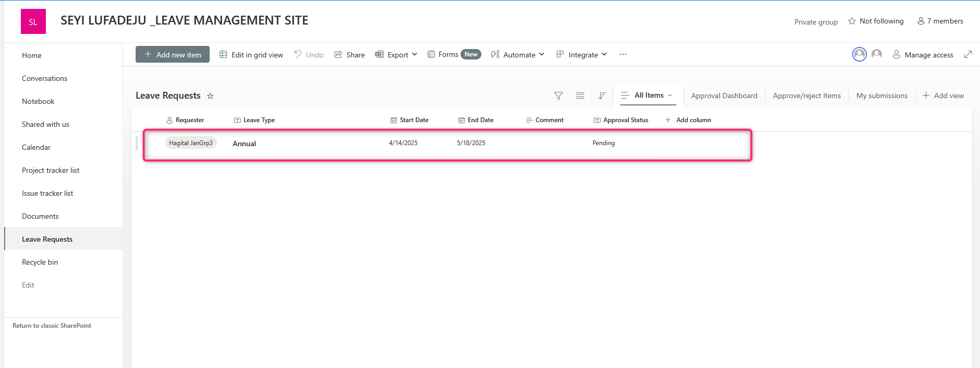This screenshot has height=368, width=980.
Task: Click the expand content full-screen icon
Action: coord(968,54)
